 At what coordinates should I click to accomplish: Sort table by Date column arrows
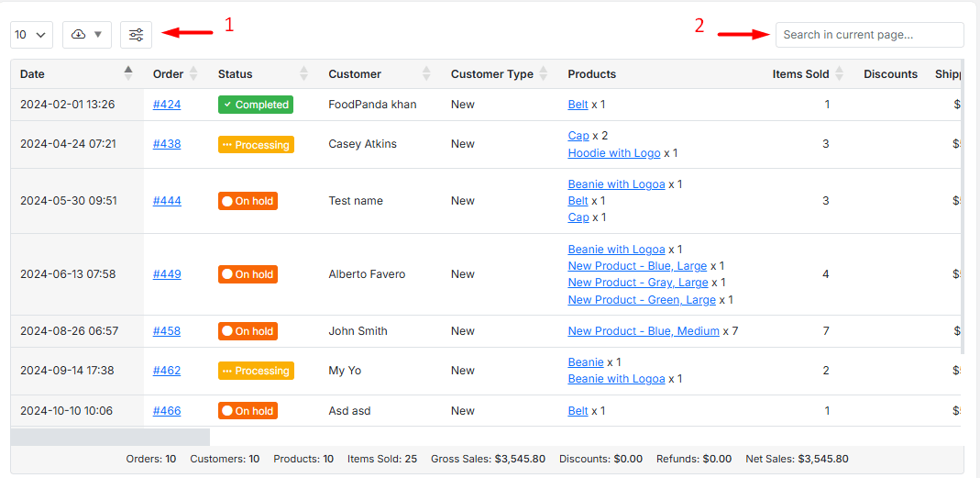pyautogui.click(x=128, y=73)
